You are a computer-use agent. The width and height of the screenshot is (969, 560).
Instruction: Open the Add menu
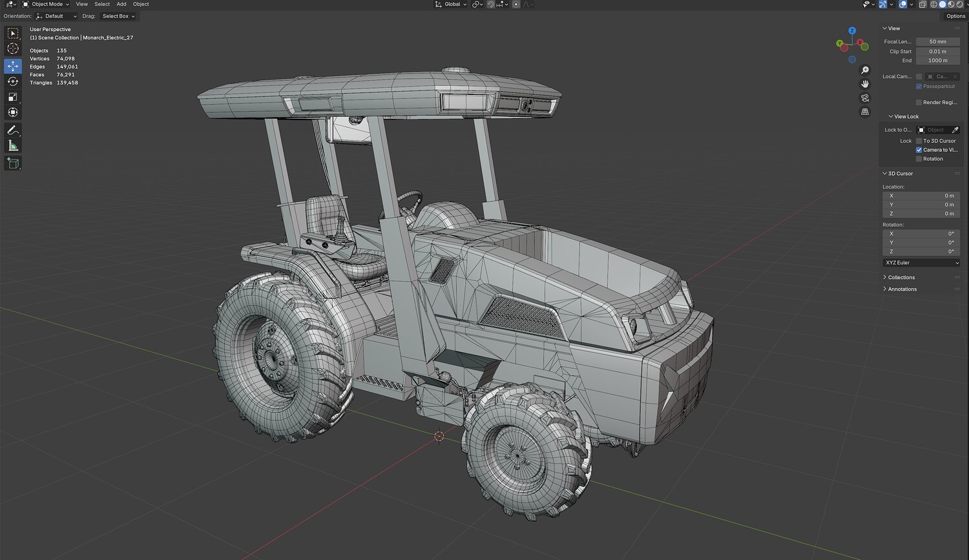point(121,5)
